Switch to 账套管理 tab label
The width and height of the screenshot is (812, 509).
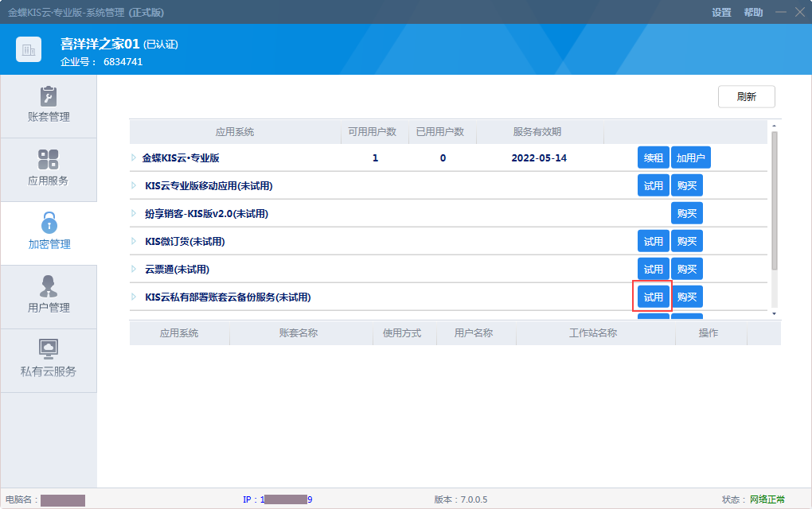49,117
